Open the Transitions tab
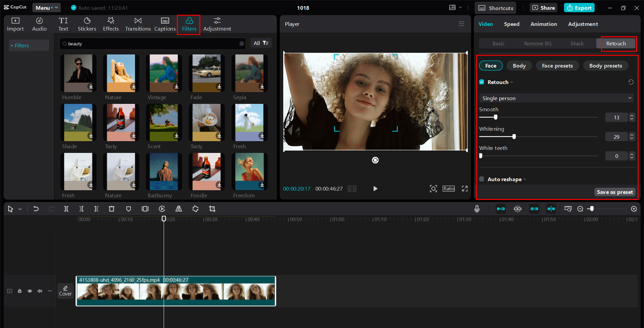The width and height of the screenshot is (644, 328). pyautogui.click(x=138, y=24)
